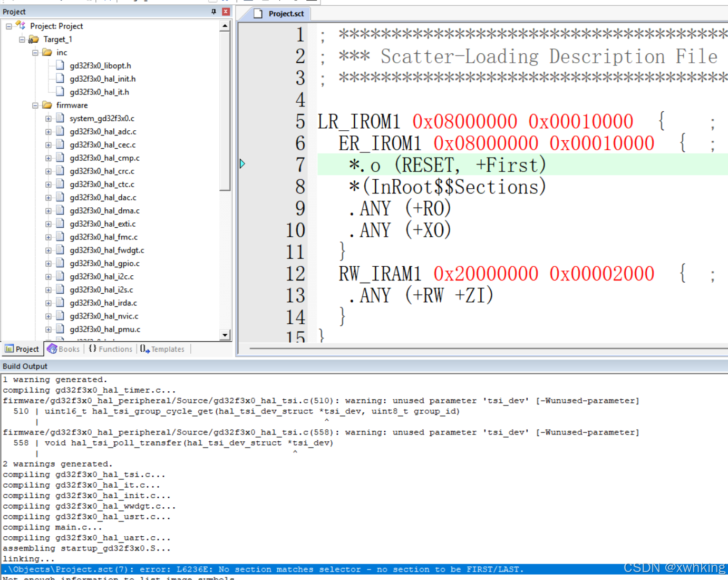This screenshot has height=580, width=728.
Task: Select gd32f3x0_hal_i2c.c source file
Action: [102, 277]
